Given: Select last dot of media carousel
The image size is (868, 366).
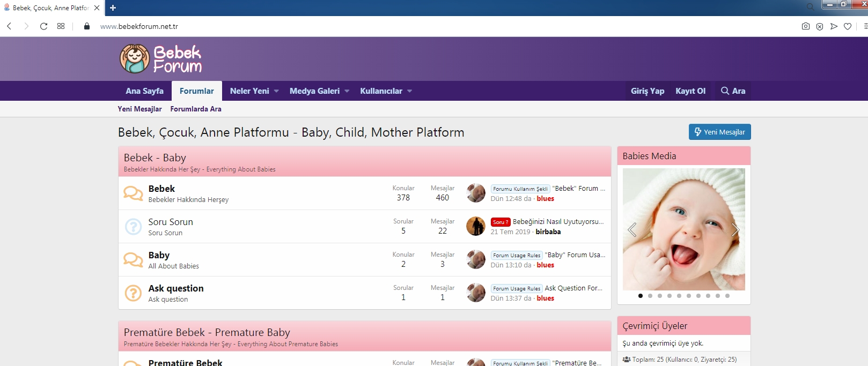Looking at the screenshot, I should [x=727, y=296].
